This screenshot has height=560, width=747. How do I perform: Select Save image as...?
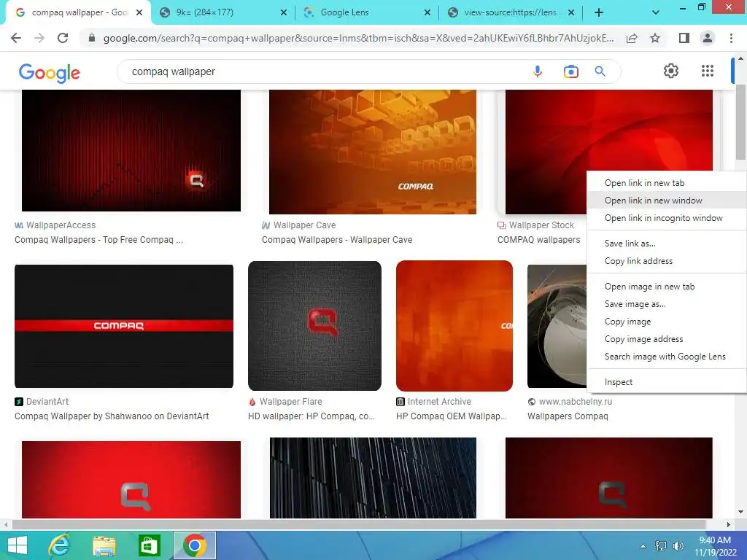point(667,304)
